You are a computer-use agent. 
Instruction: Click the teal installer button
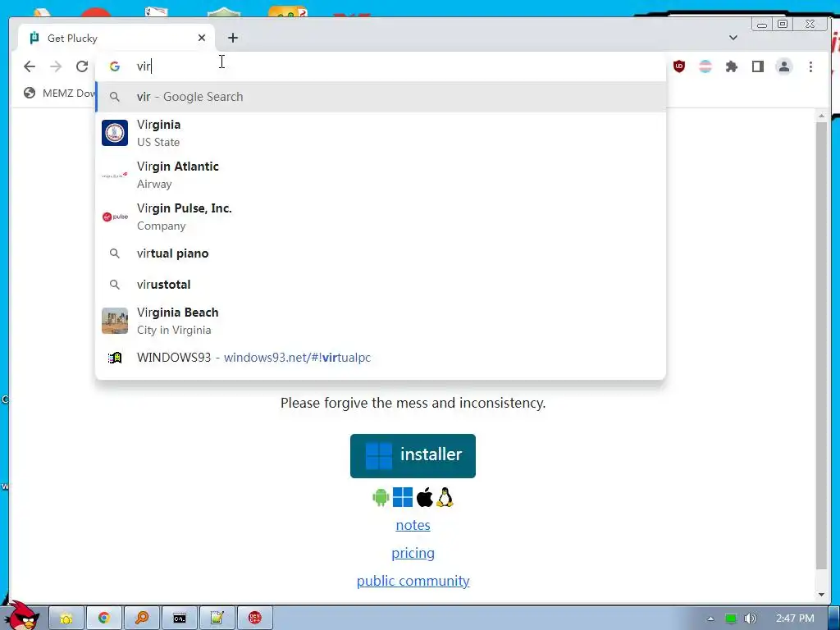pos(413,455)
